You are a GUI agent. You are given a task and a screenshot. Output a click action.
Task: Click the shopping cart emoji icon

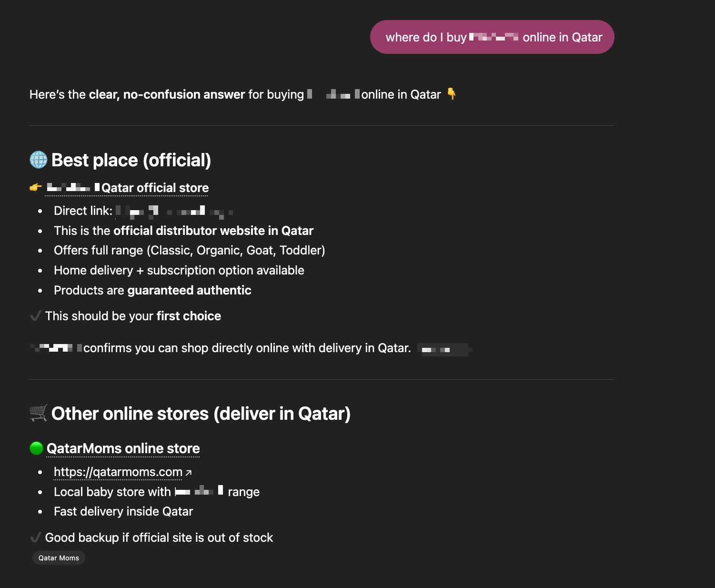39,413
